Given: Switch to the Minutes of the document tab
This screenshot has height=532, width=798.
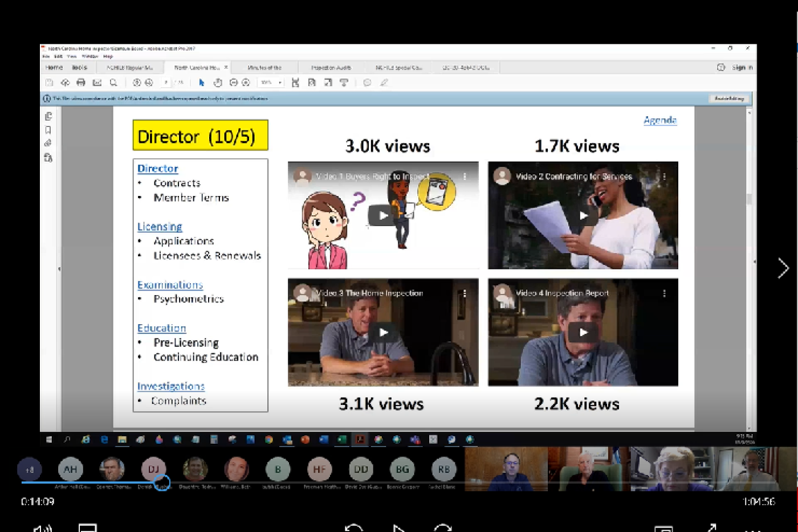Looking at the screenshot, I should [x=264, y=67].
